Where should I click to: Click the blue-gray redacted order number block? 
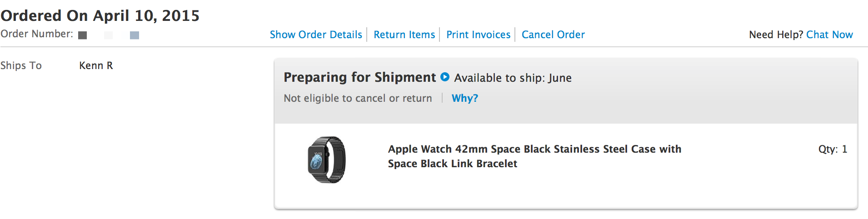pos(135,35)
